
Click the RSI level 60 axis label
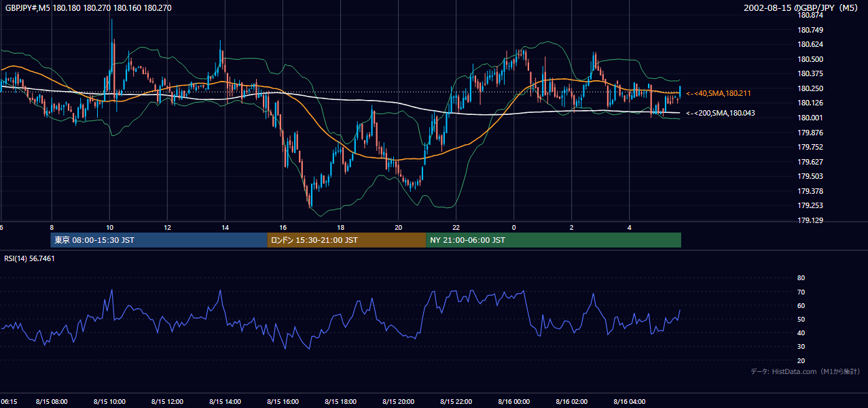coord(801,305)
